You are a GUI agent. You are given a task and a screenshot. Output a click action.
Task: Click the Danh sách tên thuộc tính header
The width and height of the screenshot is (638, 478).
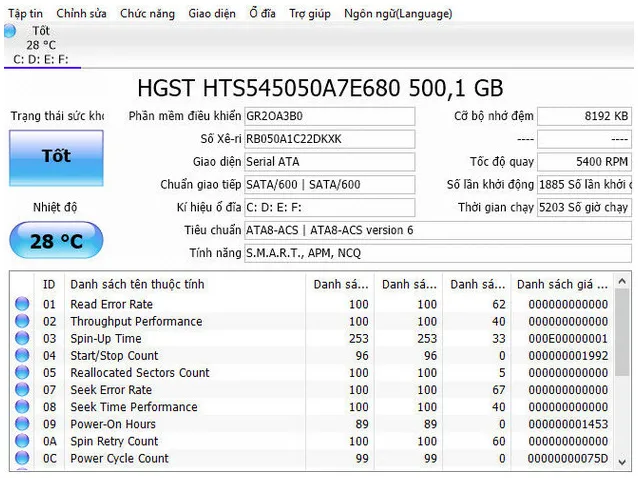click(137, 285)
